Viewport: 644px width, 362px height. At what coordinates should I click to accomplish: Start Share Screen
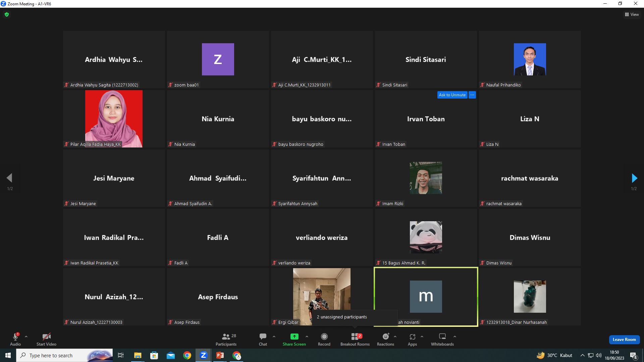pos(294,339)
